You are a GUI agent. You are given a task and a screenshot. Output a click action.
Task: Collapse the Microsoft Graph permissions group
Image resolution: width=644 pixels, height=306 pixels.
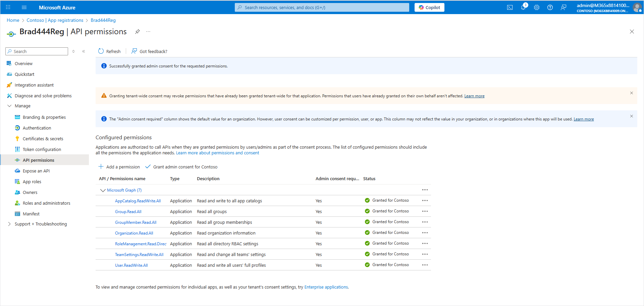point(103,190)
